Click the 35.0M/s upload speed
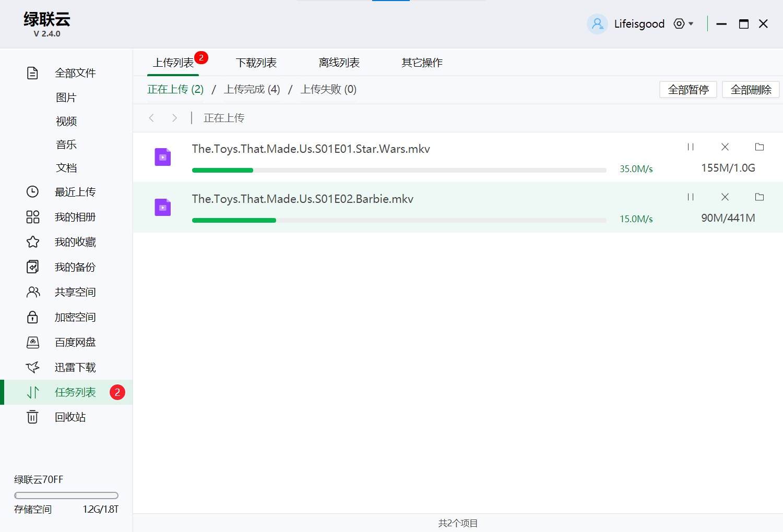The height and width of the screenshot is (532, 783). pos(636,169)
